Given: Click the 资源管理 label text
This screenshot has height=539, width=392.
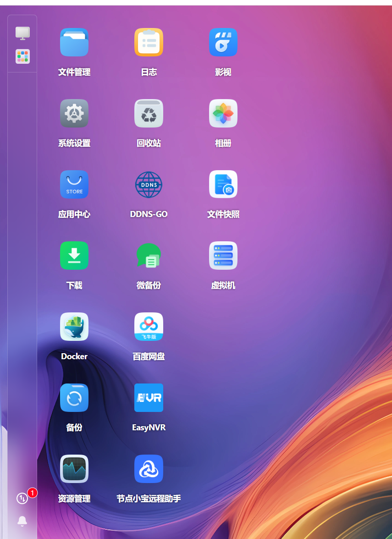Looking at the screenshot, I should pyautogui.click(x=74, y=499).
